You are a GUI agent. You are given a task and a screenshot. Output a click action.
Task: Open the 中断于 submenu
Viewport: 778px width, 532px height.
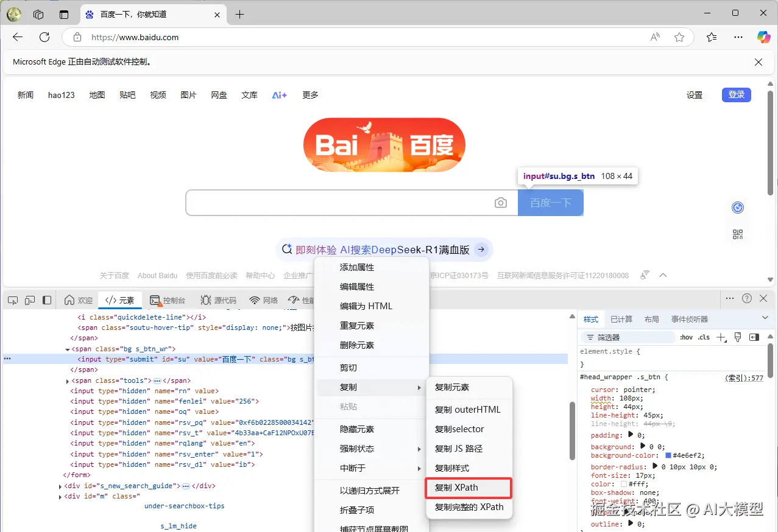tap(372, 468)
